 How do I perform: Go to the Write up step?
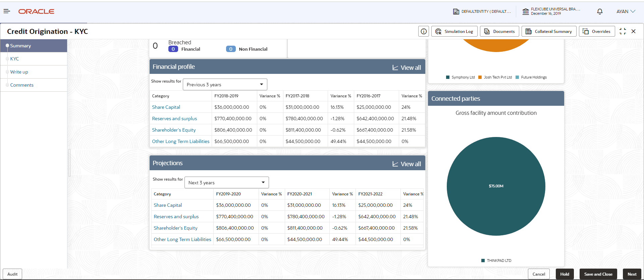(19, 72)
